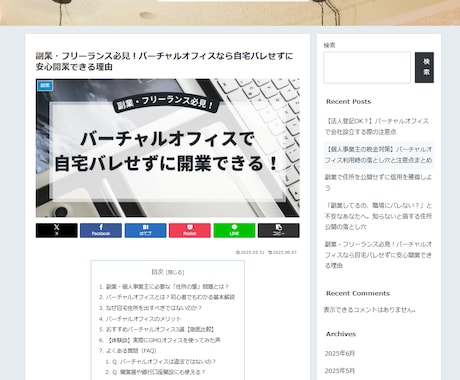Open the 2025年5月 archive

[x=340, y=371]
